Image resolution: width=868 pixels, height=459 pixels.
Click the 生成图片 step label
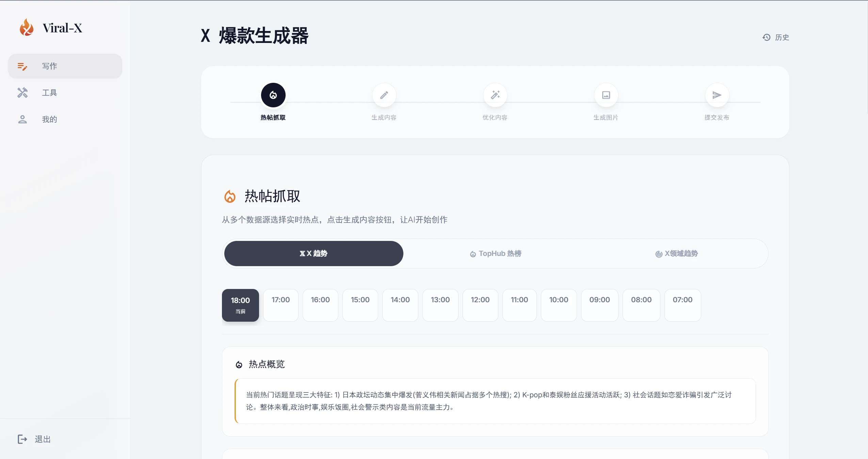[606, 118]
